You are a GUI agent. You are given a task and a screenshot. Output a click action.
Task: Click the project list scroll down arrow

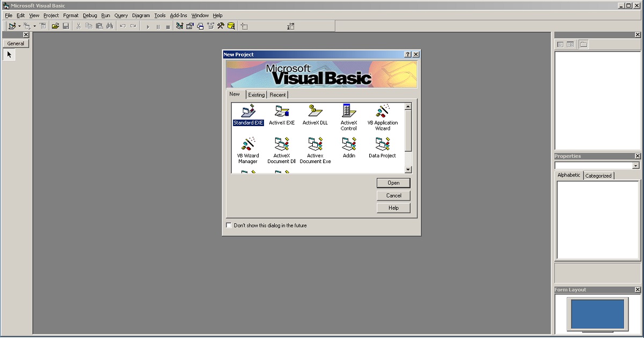(x=408, y=170)
